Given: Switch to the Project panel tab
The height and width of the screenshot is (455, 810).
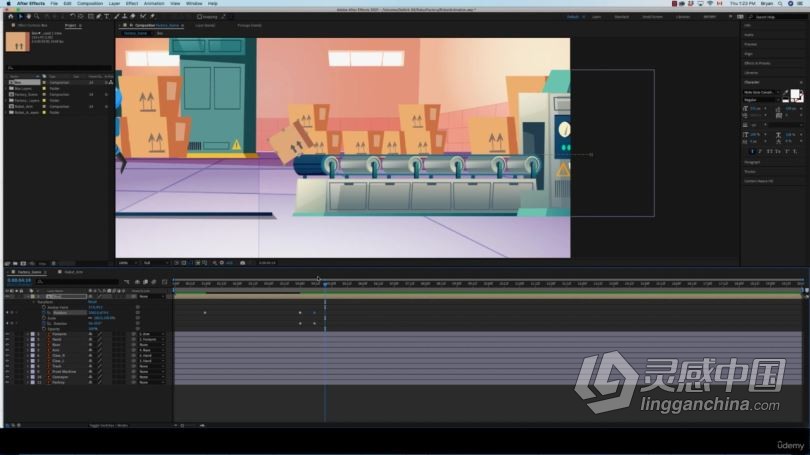Looking at the screenshot, I should coord(71,25).
